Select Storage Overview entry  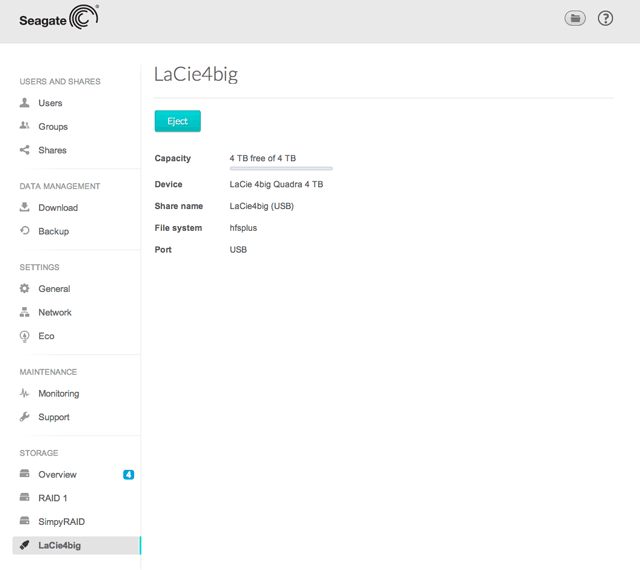point(57,475)
